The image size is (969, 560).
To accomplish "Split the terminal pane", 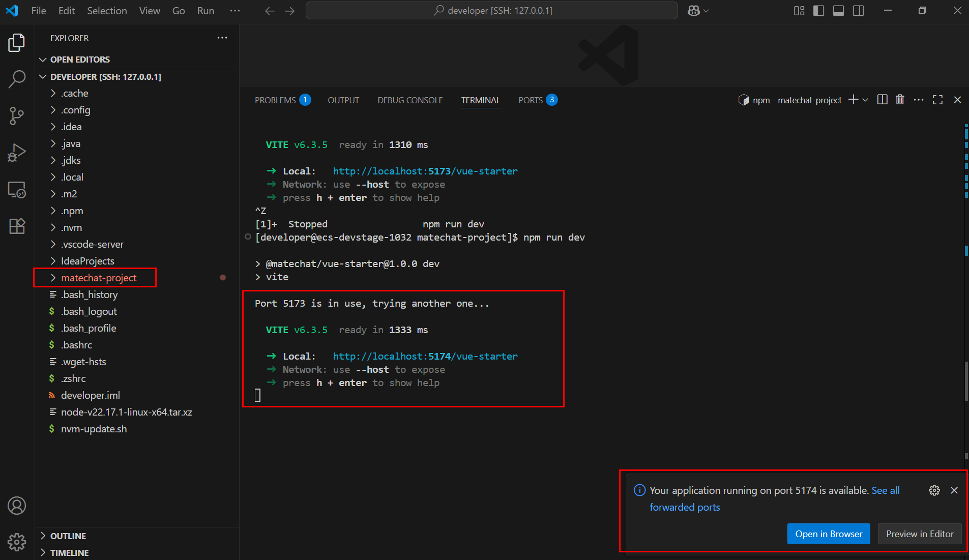I will click(883, 100).
